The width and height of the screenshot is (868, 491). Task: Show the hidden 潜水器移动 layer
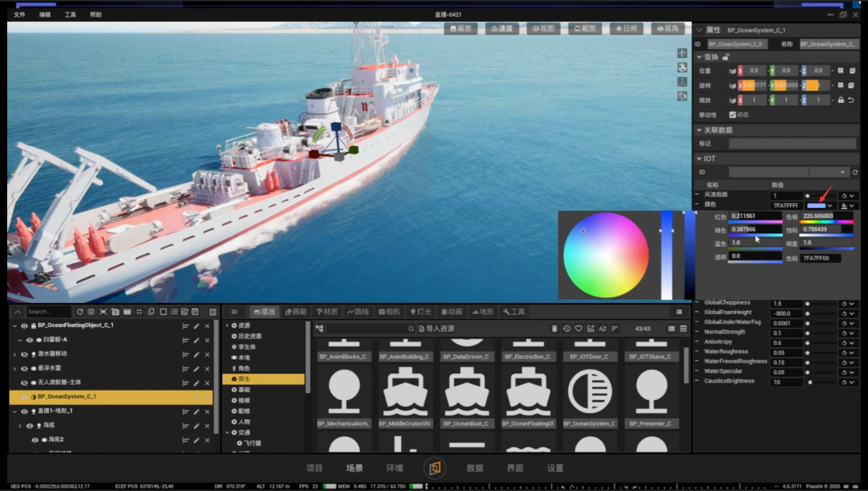(x=24, y=354)
